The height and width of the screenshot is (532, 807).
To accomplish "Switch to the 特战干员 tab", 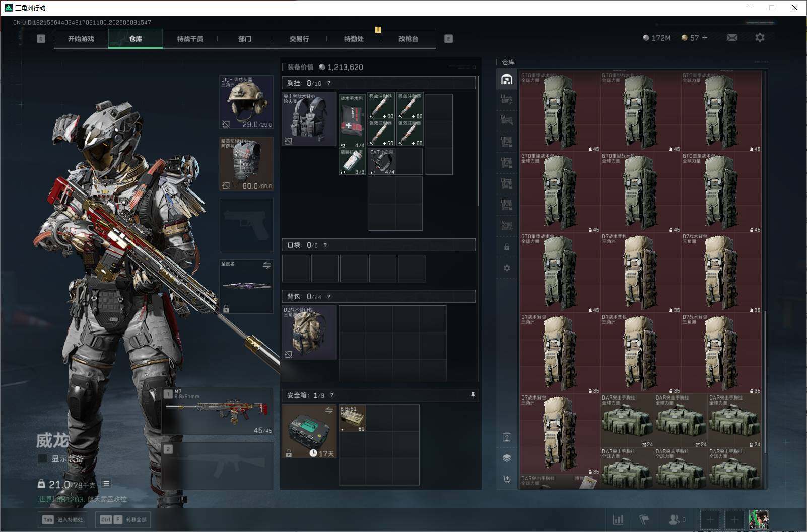I will [190, 39].
